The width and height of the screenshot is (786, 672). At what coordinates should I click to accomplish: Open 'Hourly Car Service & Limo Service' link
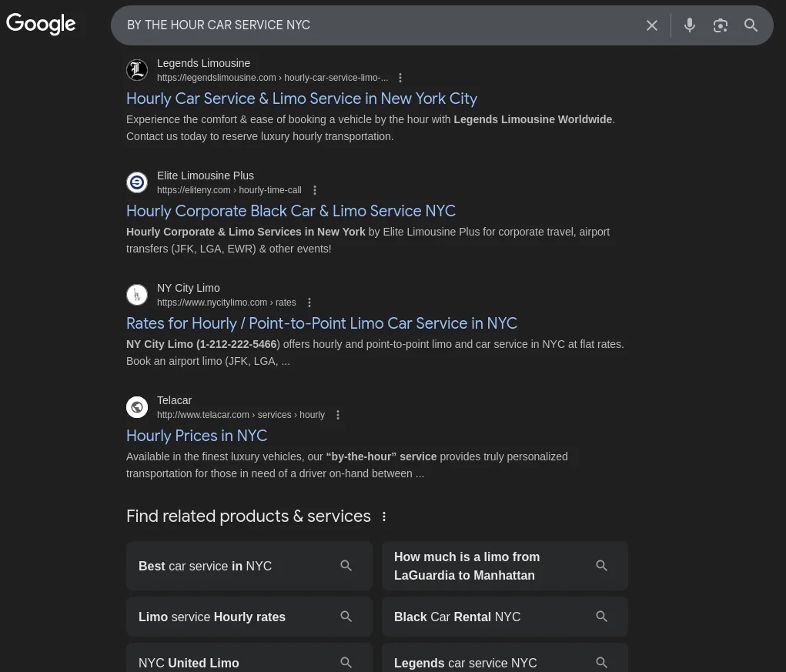coord(302,99)
